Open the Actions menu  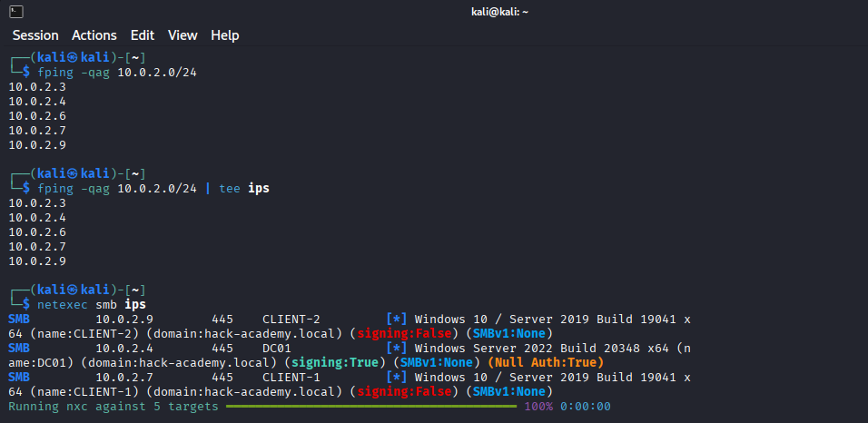click(x=94, y=35)
